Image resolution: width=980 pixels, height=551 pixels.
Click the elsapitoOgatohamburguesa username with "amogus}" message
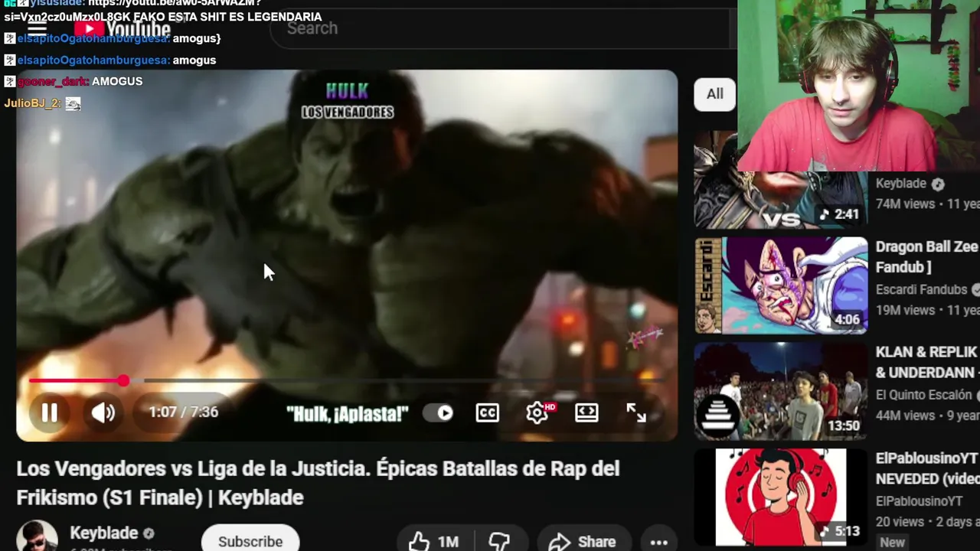tap(93, 38)
